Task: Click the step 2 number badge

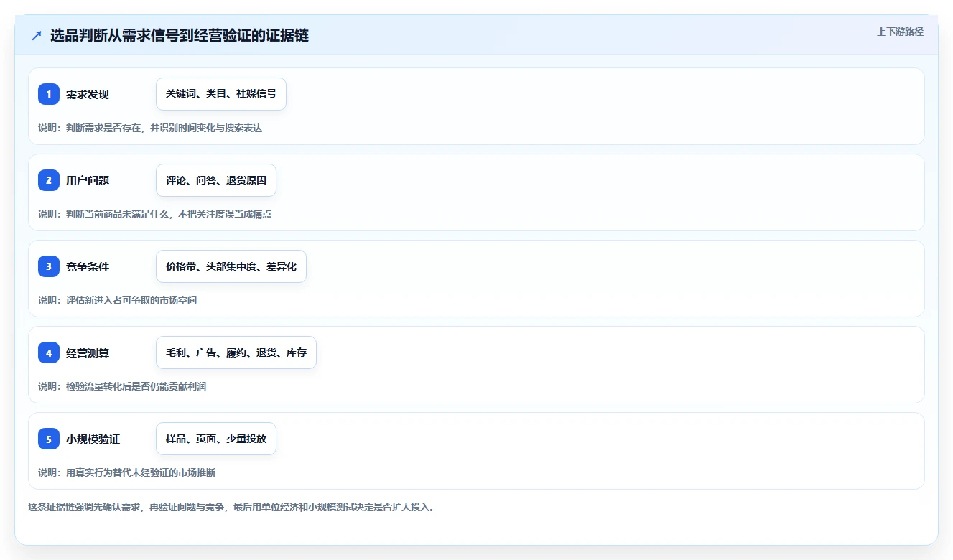Action: tap(49, 180)
